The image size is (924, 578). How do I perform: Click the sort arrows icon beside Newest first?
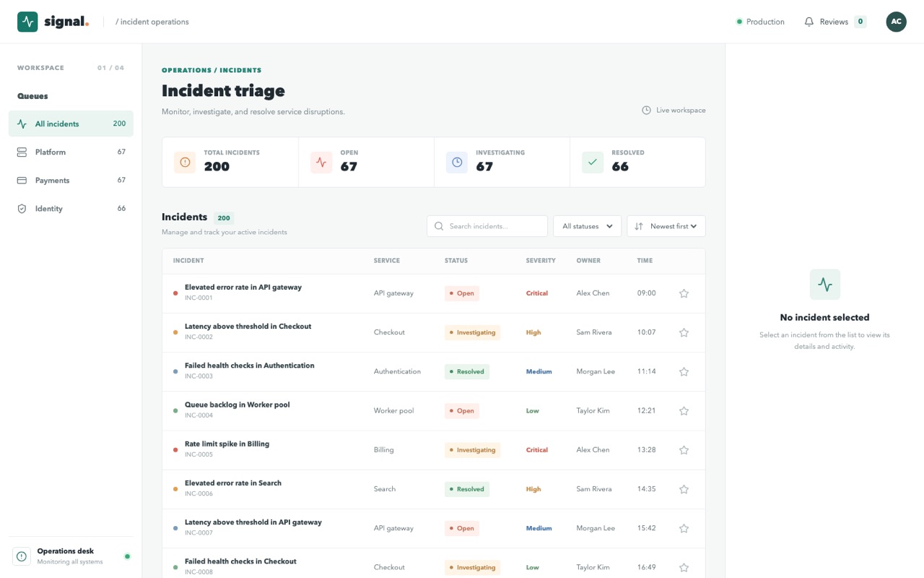click(639, 226)
